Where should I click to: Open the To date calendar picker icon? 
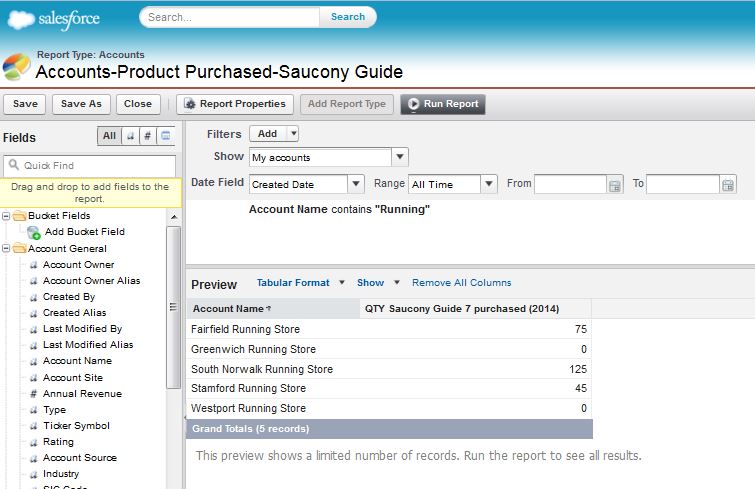[728, 185]
